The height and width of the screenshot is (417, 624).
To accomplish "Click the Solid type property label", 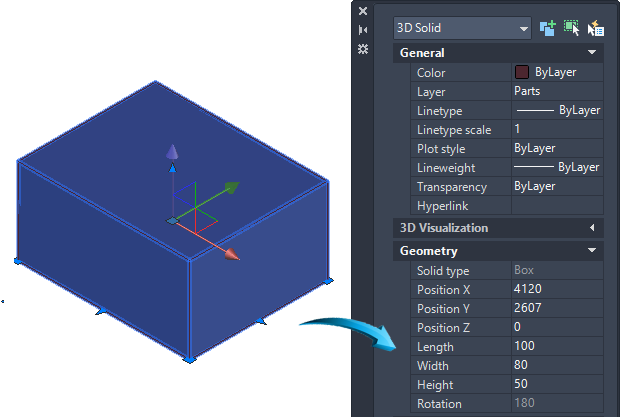I will (443, 271).
